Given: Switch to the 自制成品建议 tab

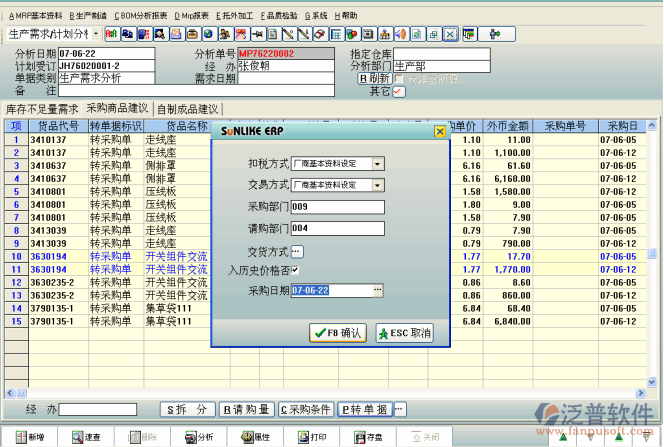Looking at the screenshot, I should [x=187, y=108].
